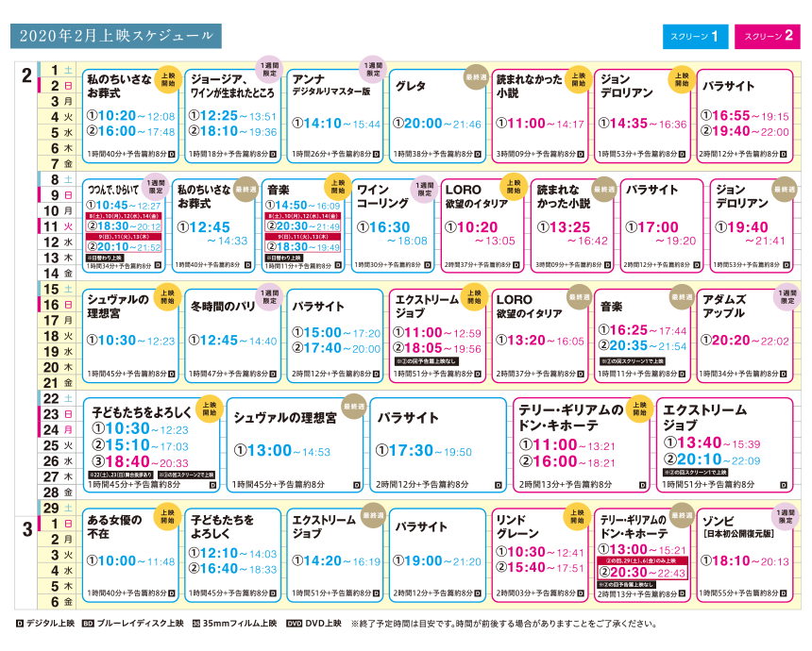This screenshot has height=651, width=812.
Task: Click the film icon beside 35mmフィルム上映
Action: pyautogui.click(x=196, y=624)
